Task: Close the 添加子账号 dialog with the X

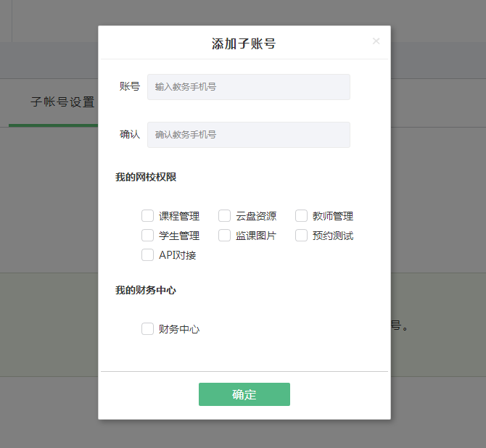Action: 376,41
